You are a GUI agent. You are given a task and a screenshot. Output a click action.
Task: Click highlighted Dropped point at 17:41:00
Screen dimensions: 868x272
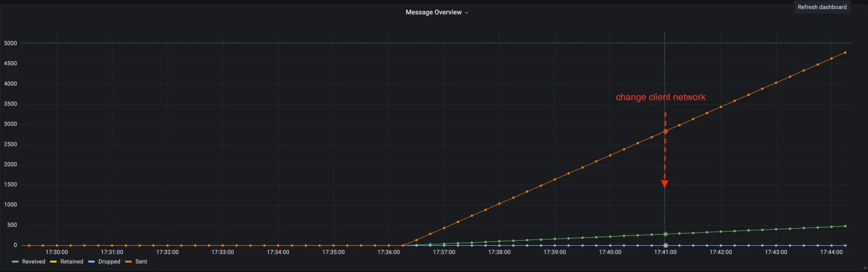665,245
